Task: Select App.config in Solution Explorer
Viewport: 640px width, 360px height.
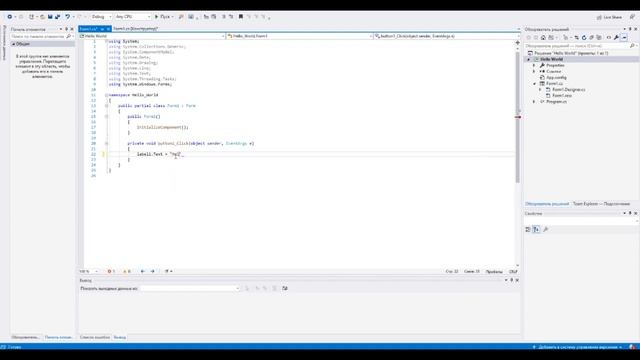Action: point(553,78)
